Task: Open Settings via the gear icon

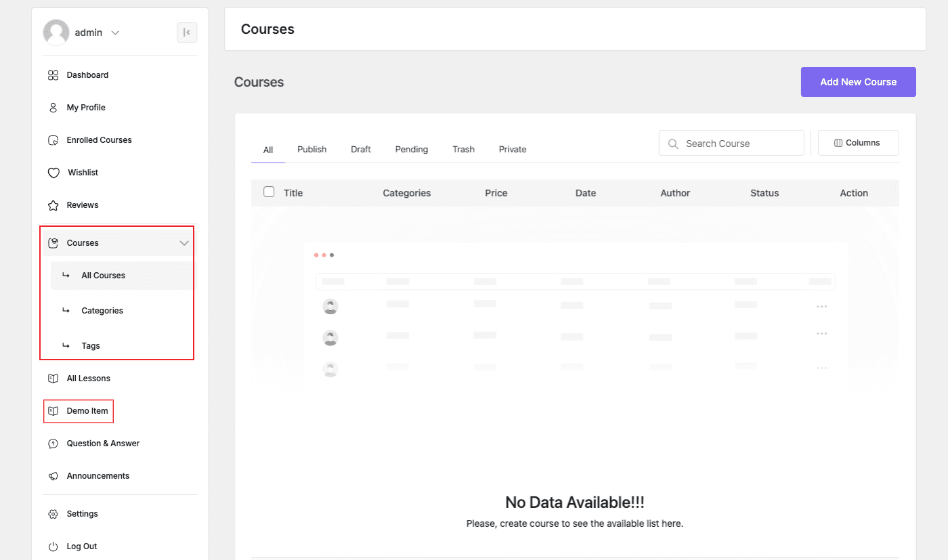Action: click(x=53, y=513)
